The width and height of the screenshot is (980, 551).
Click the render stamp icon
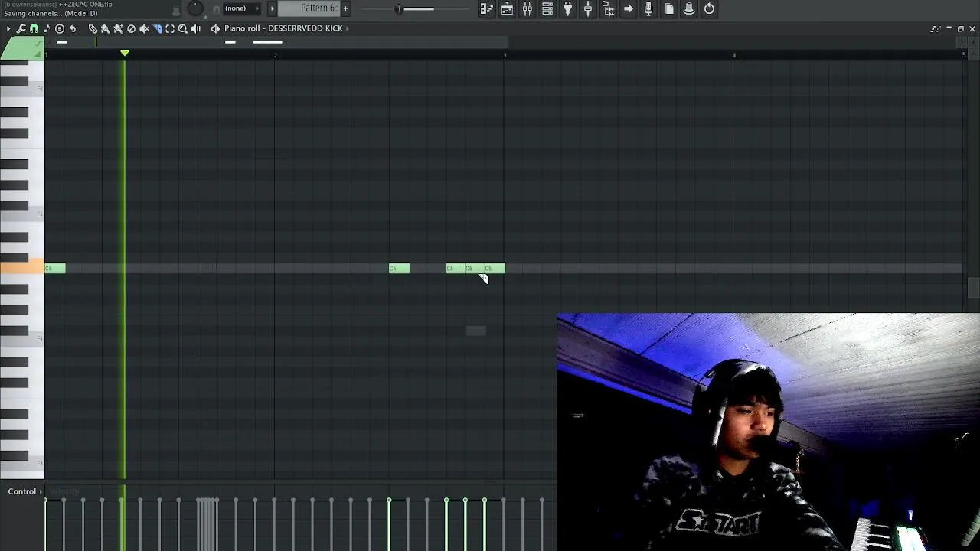(689, 8)
